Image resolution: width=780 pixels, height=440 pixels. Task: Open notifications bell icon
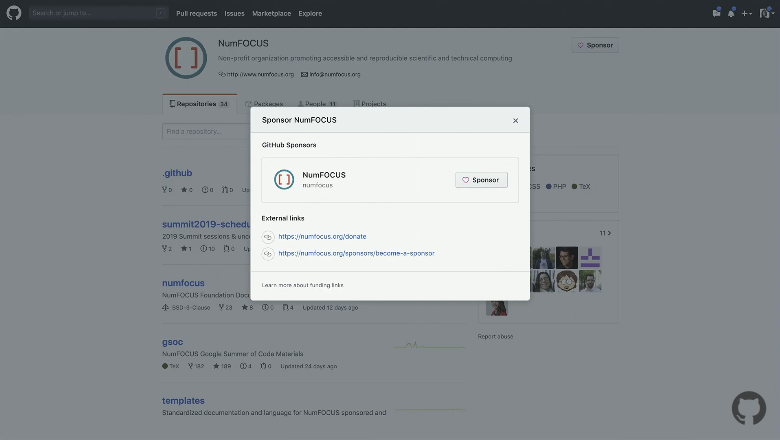[731, 13]
